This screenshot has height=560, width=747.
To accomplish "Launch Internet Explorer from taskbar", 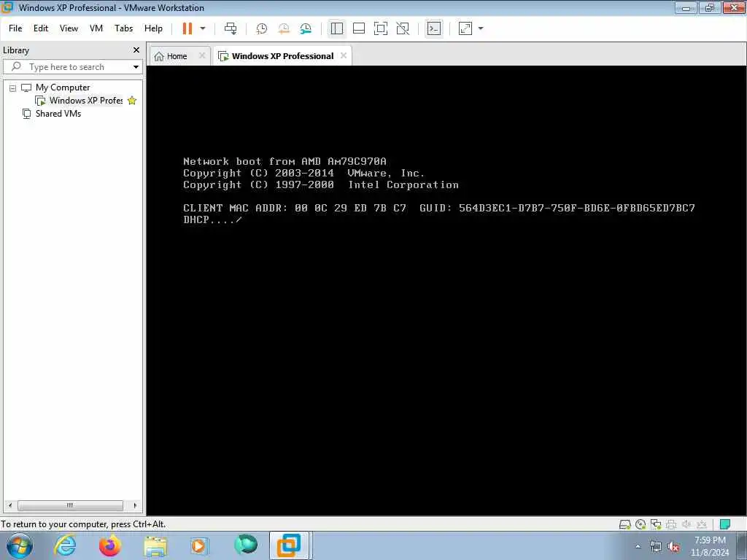I will pos(65,545).
